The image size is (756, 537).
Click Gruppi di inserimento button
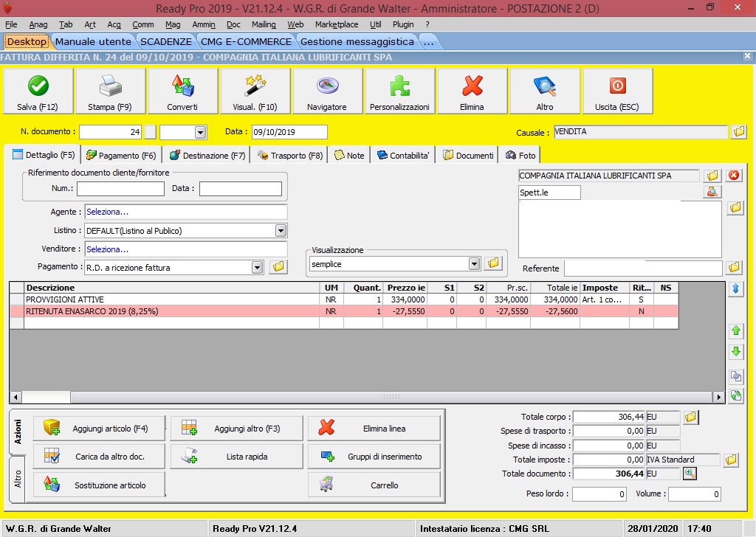click(x=374, y=456)
